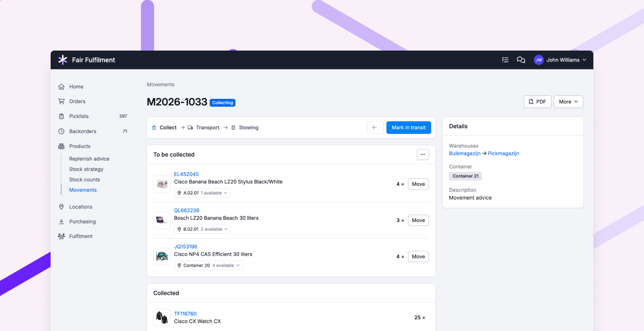Select Movements submenu item
The height and width of the screenshot is (331, 644).
click(x=83, y=190)
